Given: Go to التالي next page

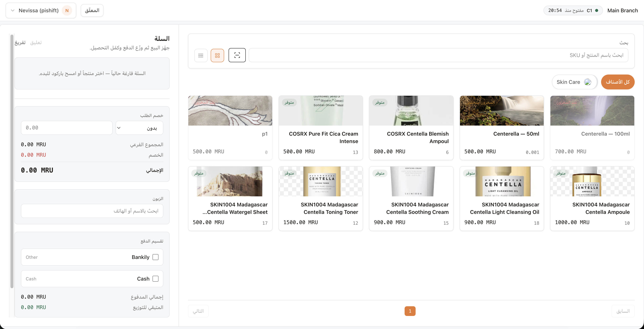Looking at the screenshot, I should (198, 311).
